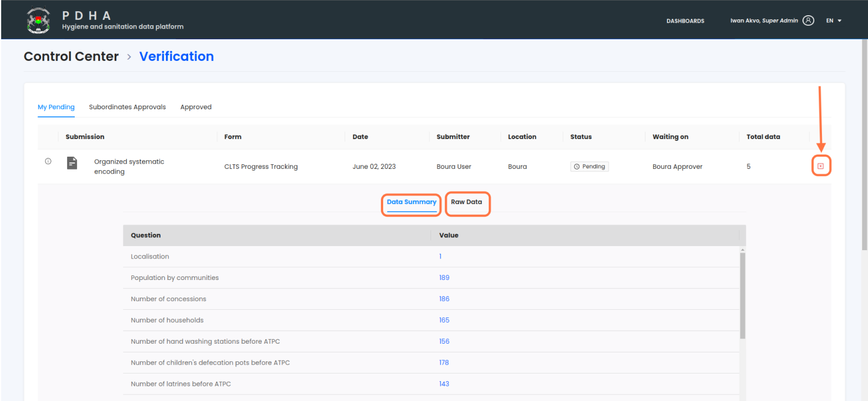The width and height of the screenshot is (868, 401).
Task: Click the 'Boura Approver' cell
Action: (678, 167)
